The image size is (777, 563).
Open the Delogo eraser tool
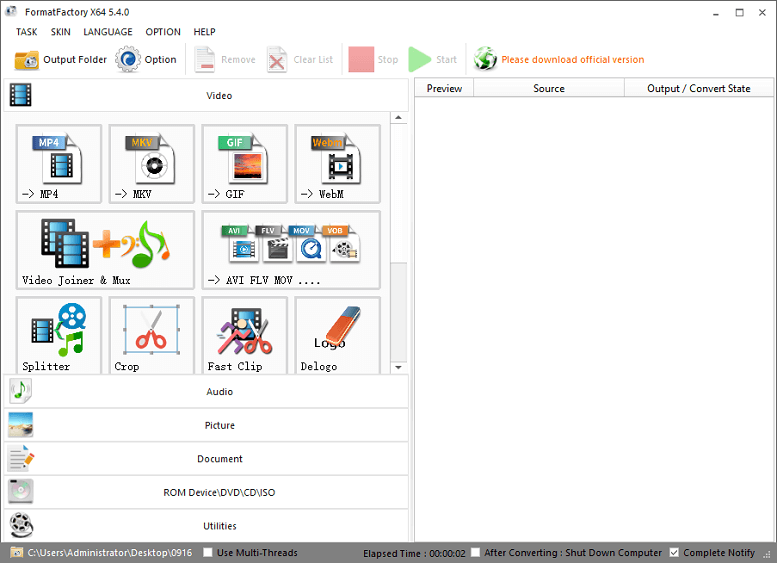tap(337, 335)
